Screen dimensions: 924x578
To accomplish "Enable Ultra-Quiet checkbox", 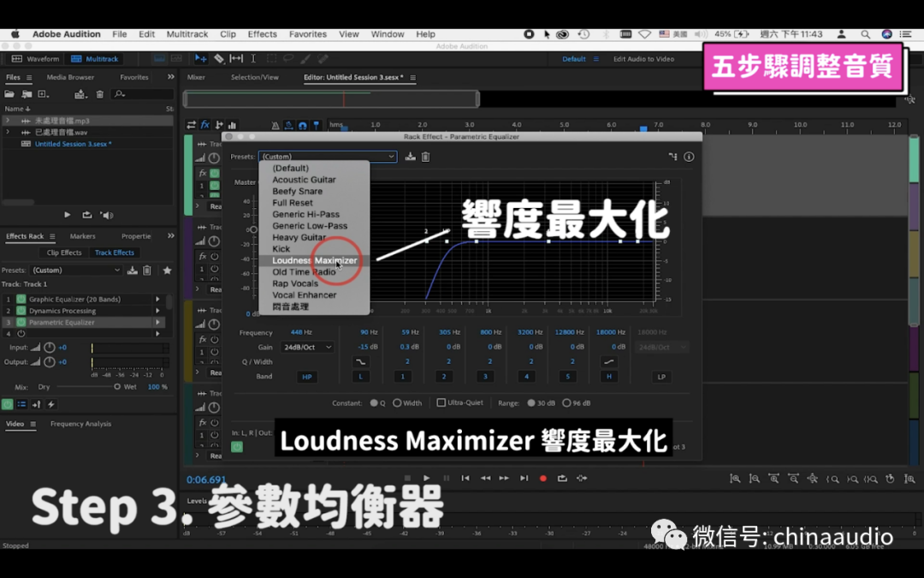I will click(441, 402).
